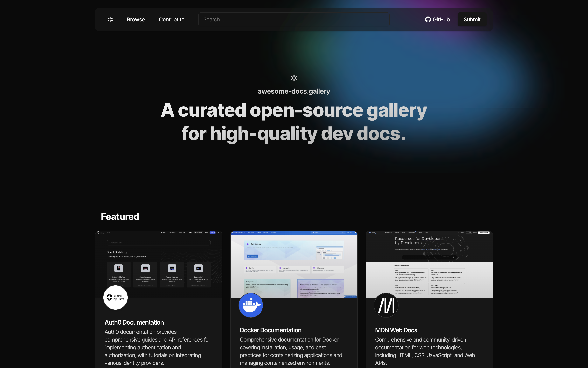The image size is (588, 368).
Task: Open the GitHub link
Action: [x=437, y=19]
